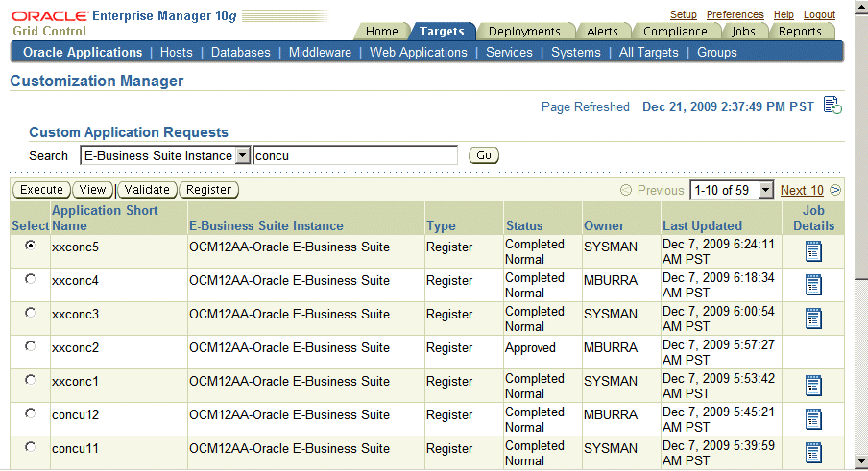Click the search text field containing concu
Image resolution: width=868 pixels, height=471 pixels.
tap(355, 156)
